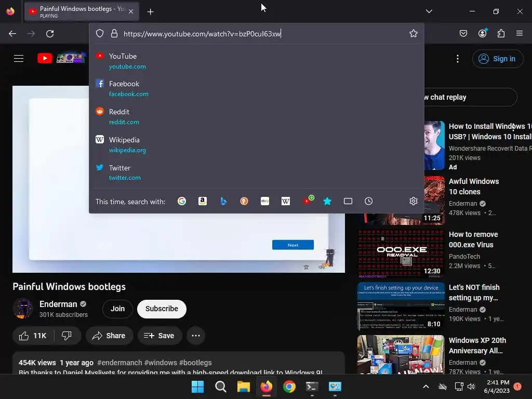532x399 pixels.
Task: Open YouTube settings three-dot menu
Action: 457,59
